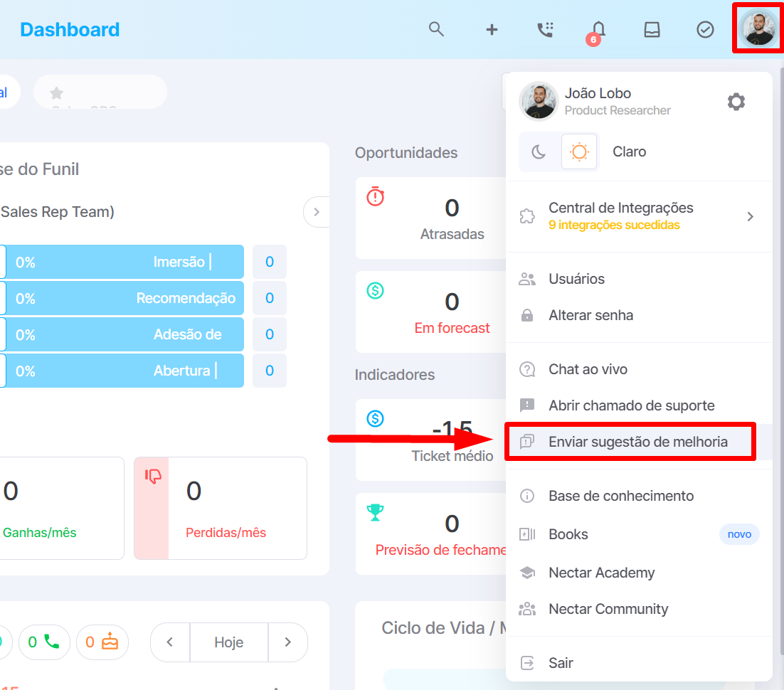Go to next day arrow after Hoje

(x=287, y=642)
